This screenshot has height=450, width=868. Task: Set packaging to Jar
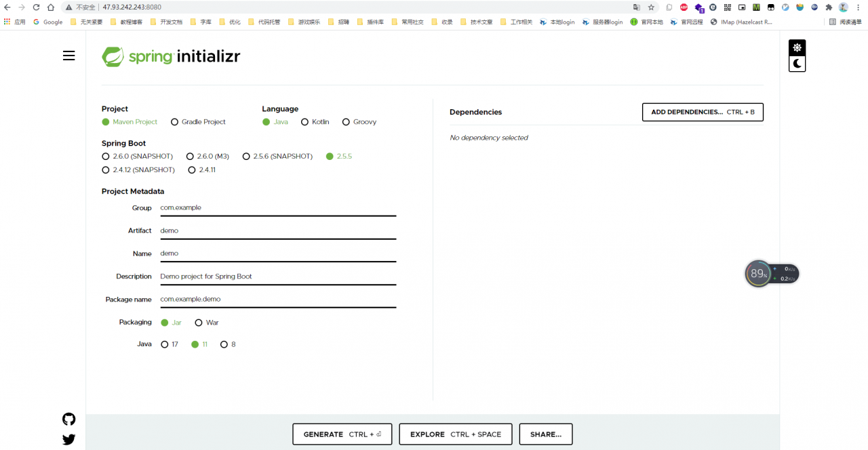coord(172,323)
